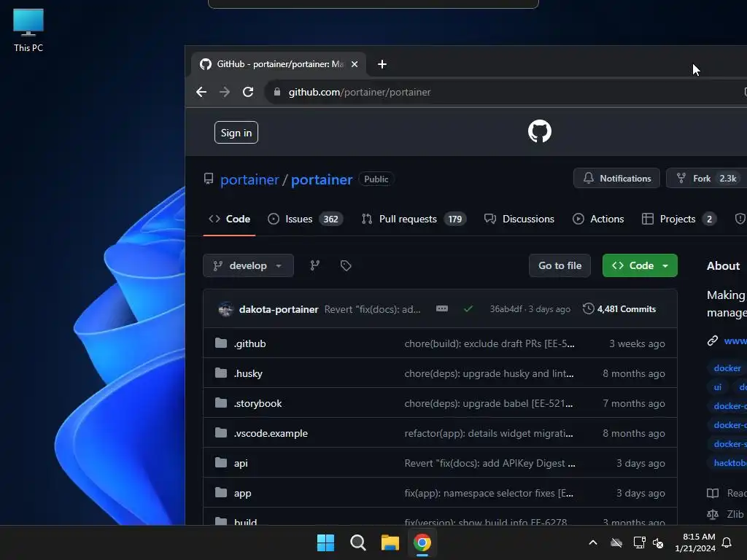
Task: Close the GitHub portainer browser tab
Action: [355, 64]
